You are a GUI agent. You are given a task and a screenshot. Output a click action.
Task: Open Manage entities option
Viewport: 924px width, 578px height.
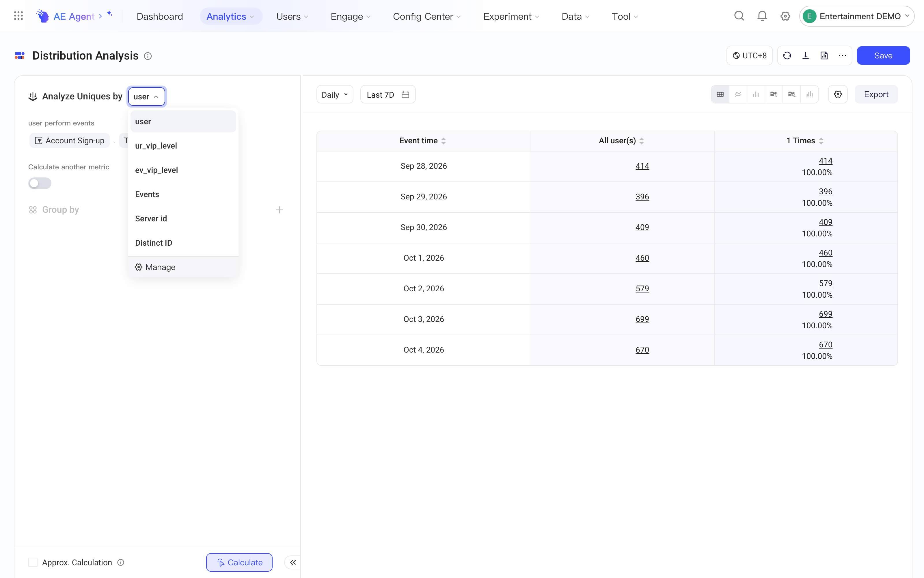tap(183, 267)
